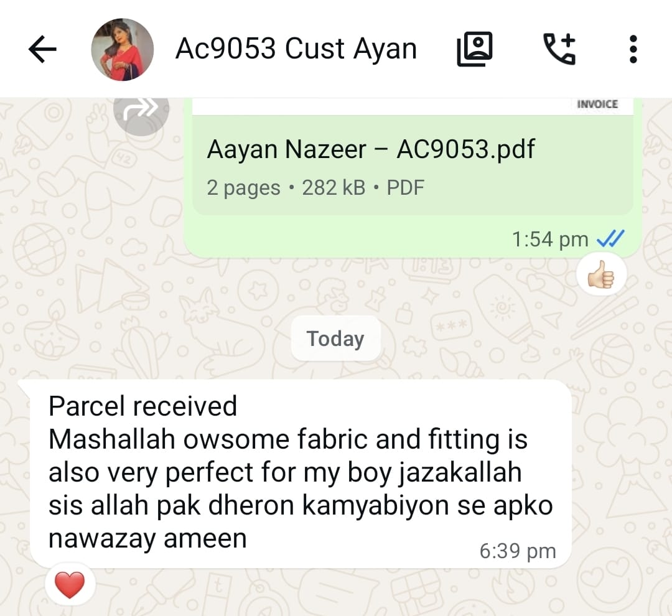The width and height of the screenshot is (672, 616).
Task: Select the Today date chip
Action: point(335,338)
